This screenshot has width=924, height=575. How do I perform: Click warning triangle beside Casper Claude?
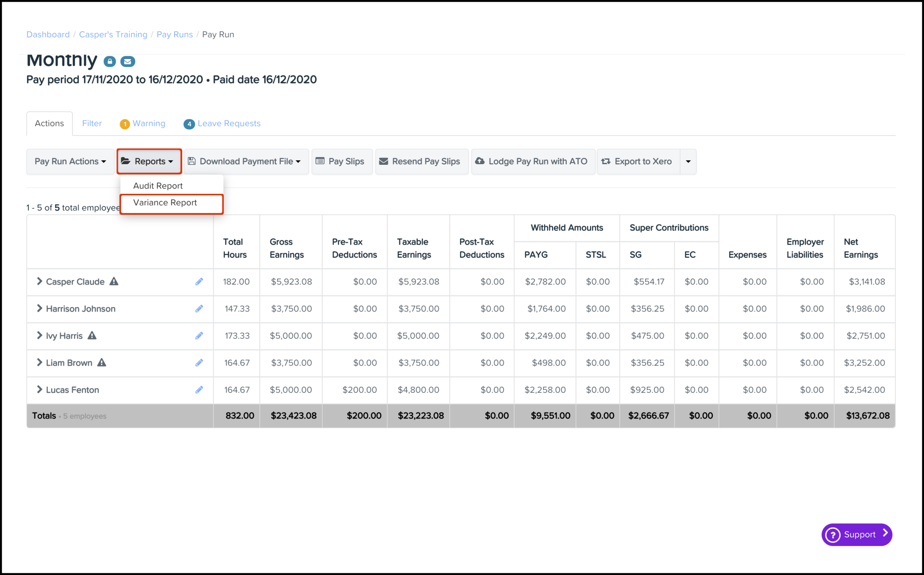click(x=114, y=281)
